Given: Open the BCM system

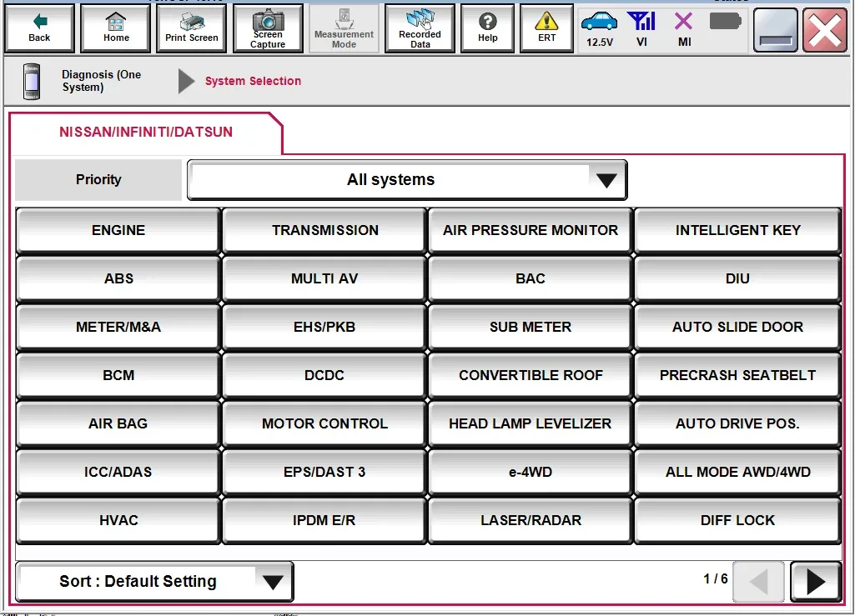Looking at the screenshot, I should [x=118, y=376].
